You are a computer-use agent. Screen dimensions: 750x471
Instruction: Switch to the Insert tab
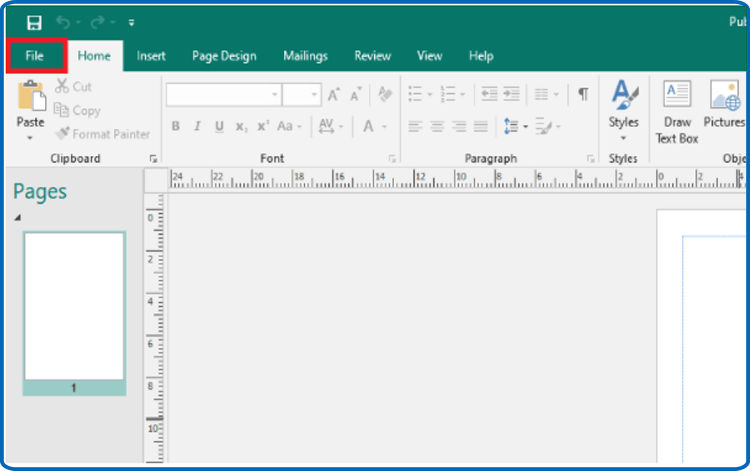(x=151, y=56)
